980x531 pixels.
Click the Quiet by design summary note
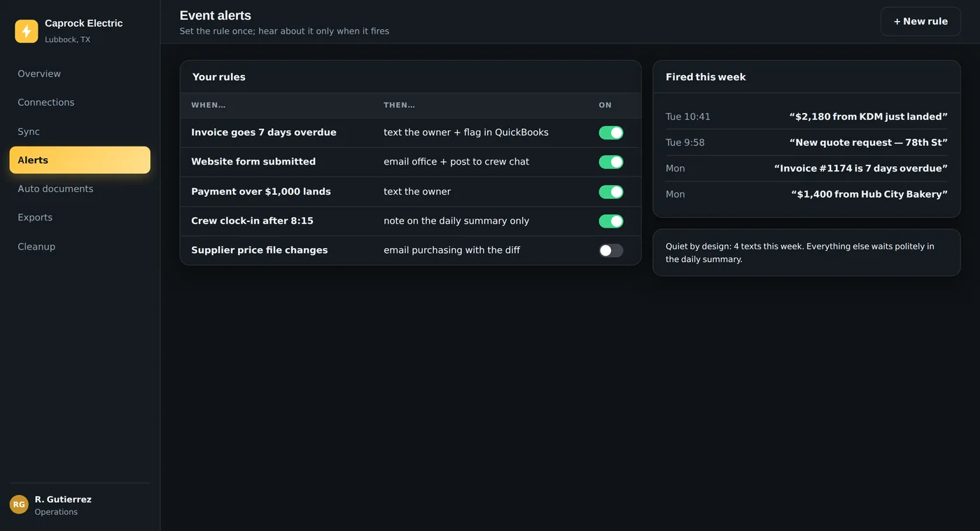coord(806,253)
